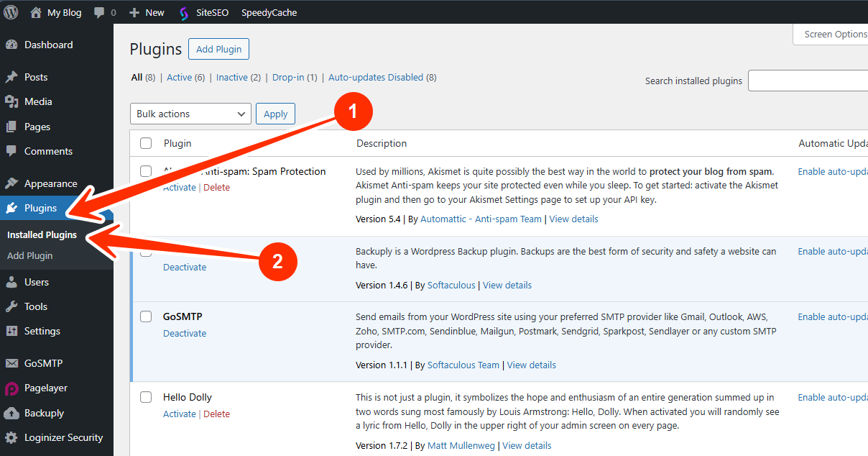868x456 pixels.
Task: Activate the Akismet plugin
Action: coord(179,187)
